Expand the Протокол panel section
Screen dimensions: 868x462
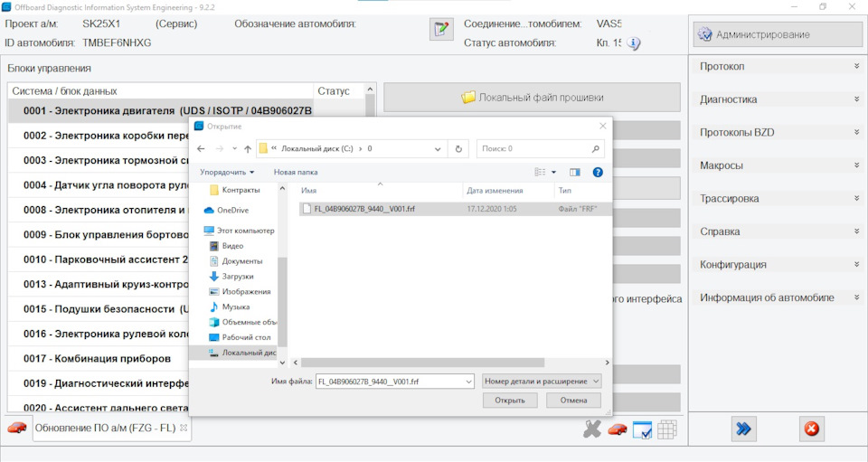tap(778, 66)
